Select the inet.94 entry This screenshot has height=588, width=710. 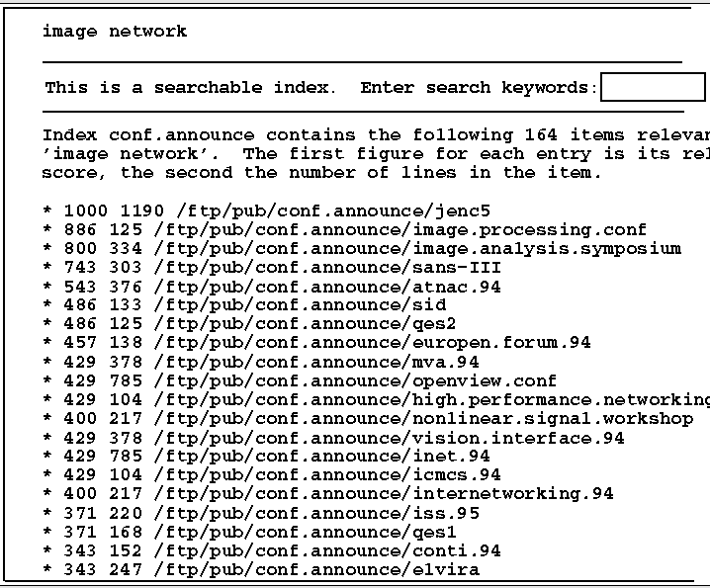point(322,456)
